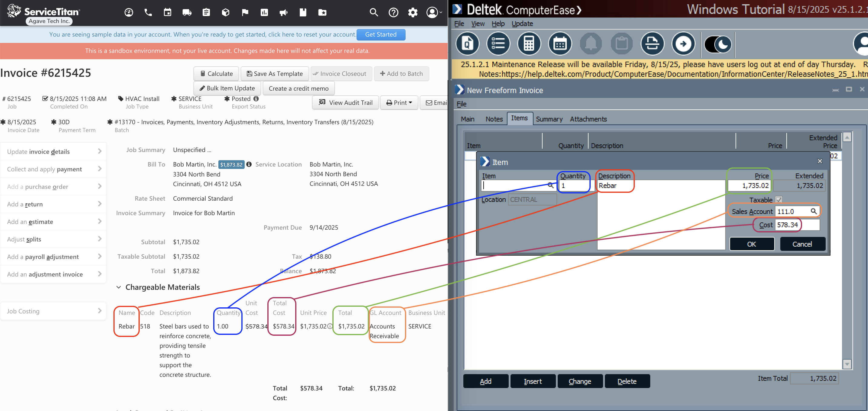Toggle the Deltek dark mode switch
868x411 pixels.
tap(718, 44)
